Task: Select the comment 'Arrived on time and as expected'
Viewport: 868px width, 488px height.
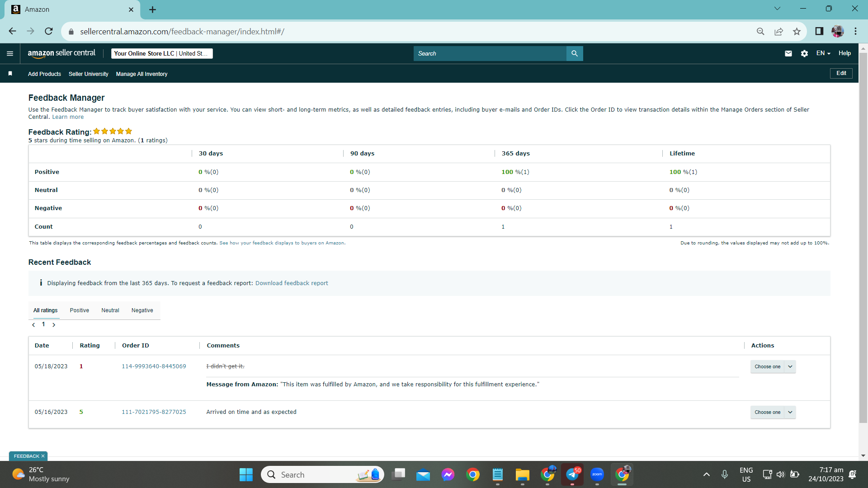Action: tap(251, 412)
